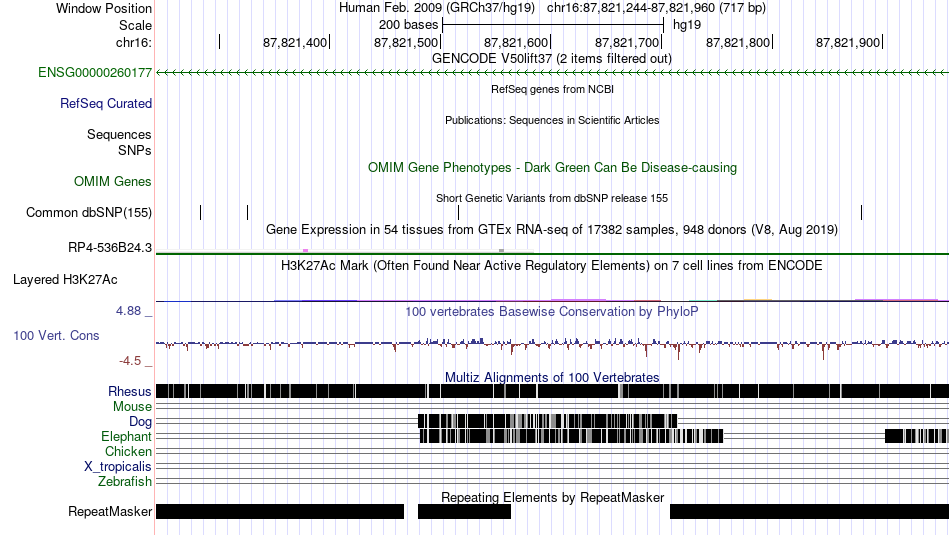Viewport: 950px width, 535px height.
Task: Click 100 vertebrates Basewise Conservation PhyloP title
Action: (552, 311)
